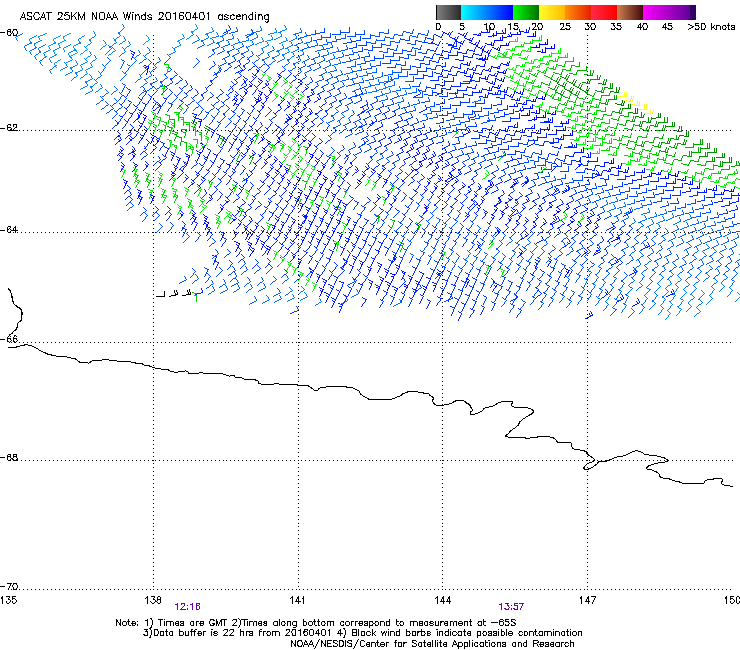Click the 138 longitude label

click(x=153, y=600)
